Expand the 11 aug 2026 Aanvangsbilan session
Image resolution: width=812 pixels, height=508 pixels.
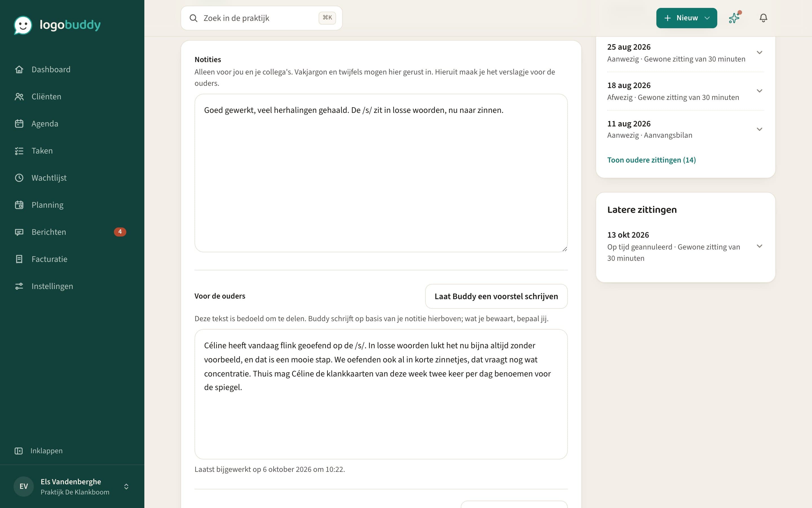759,129
